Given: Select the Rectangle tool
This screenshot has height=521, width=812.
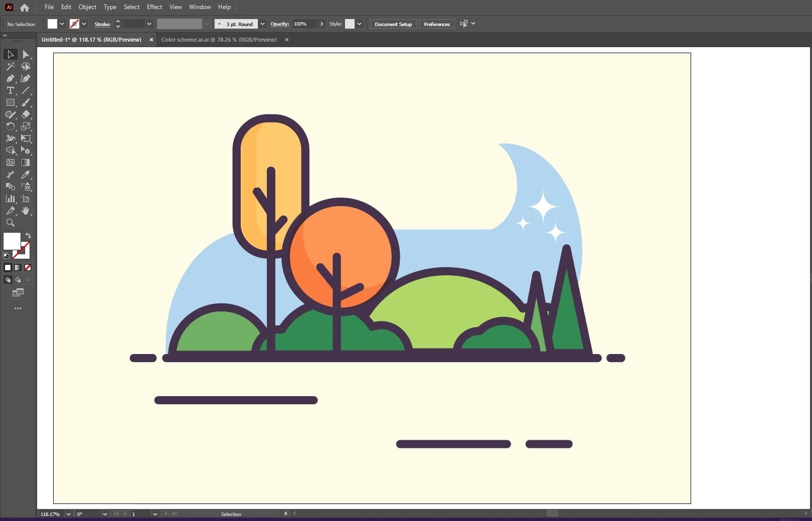Looking at the screenshot, I should pyautogui.click(x=10, y=102).
